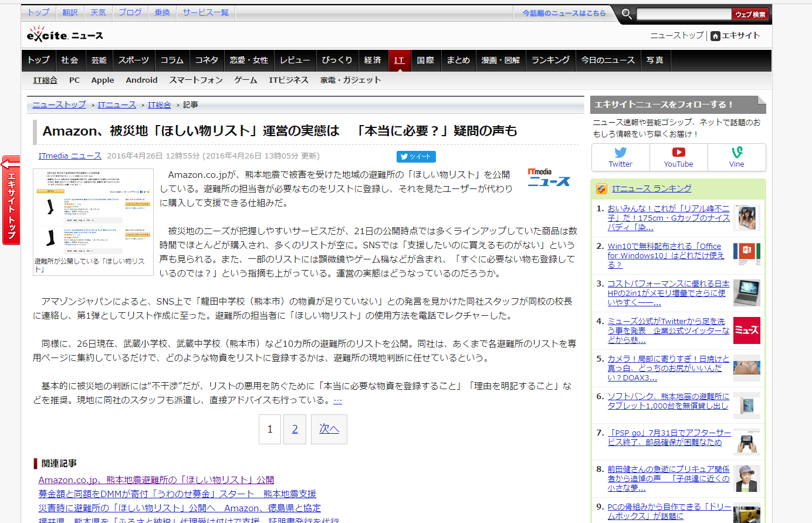The image size is (812, 523).
Task: Click ITニュース breadcrumb link
Action: tap(117, 104)
